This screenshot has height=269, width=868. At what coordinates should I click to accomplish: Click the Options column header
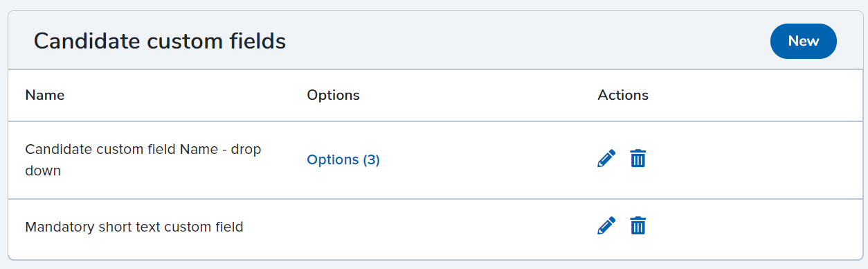(333, 95)
